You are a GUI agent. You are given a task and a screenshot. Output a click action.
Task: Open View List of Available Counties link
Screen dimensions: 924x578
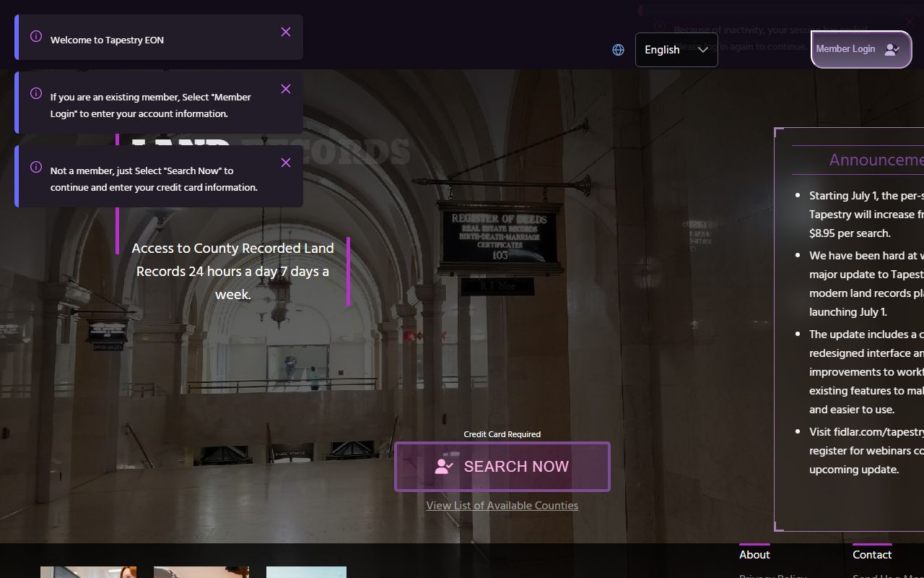pos(502,505)
